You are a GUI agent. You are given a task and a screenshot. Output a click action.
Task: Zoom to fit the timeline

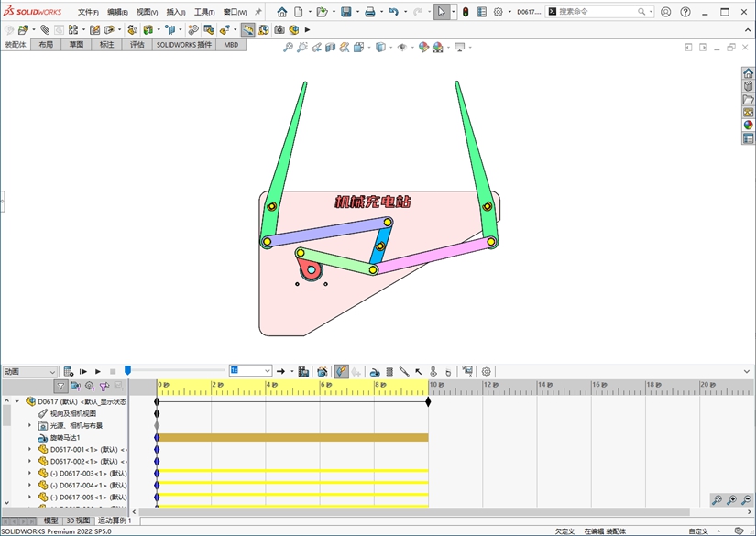pyautogui.click(x=717, y=499)
